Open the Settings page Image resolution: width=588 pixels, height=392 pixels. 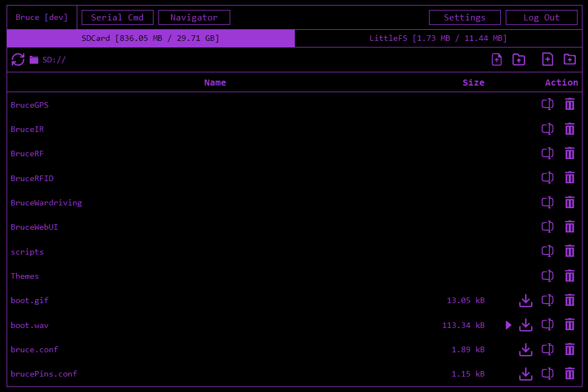coord(464,18)
